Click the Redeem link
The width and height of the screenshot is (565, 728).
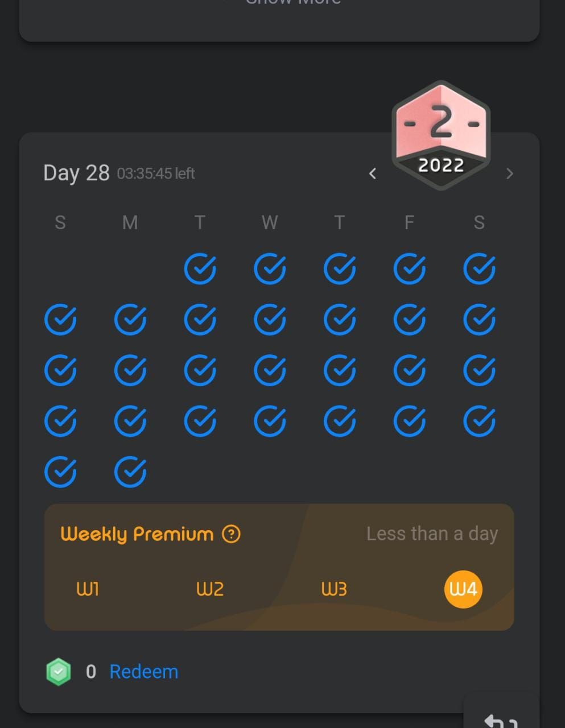144,672
